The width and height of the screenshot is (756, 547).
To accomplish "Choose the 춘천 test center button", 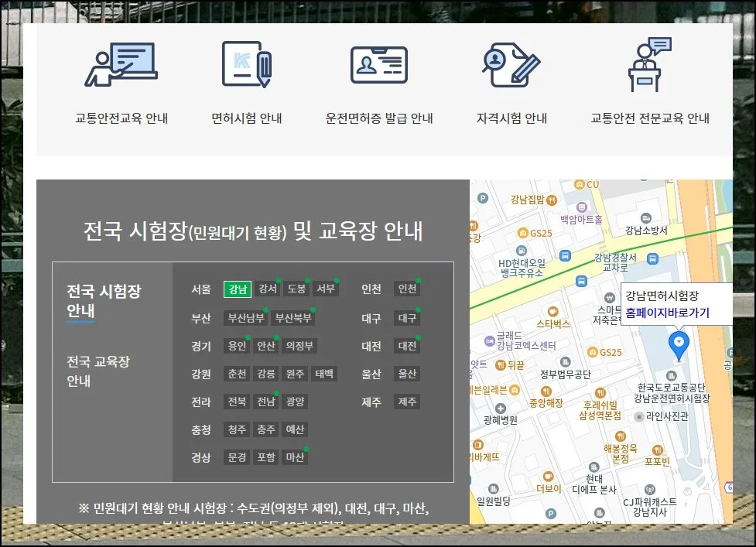I will coord(237,374).
